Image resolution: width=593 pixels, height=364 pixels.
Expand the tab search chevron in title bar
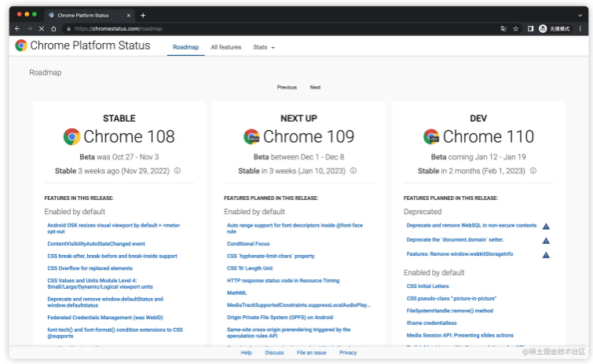[580, 16]
